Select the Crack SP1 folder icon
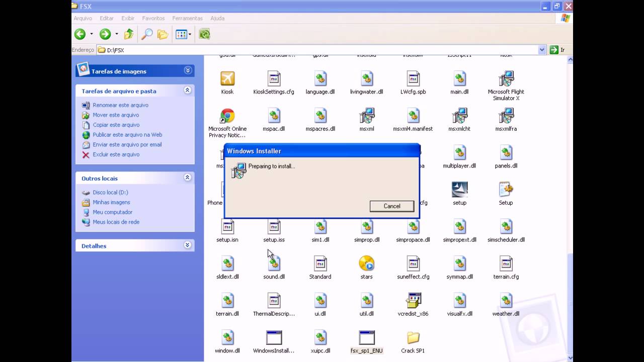 coord(413,337)
